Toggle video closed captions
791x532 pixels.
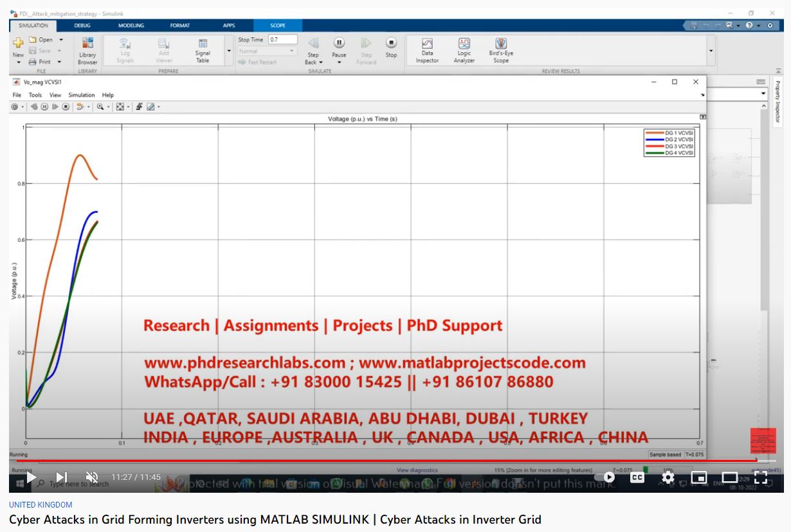pos(637,477)
